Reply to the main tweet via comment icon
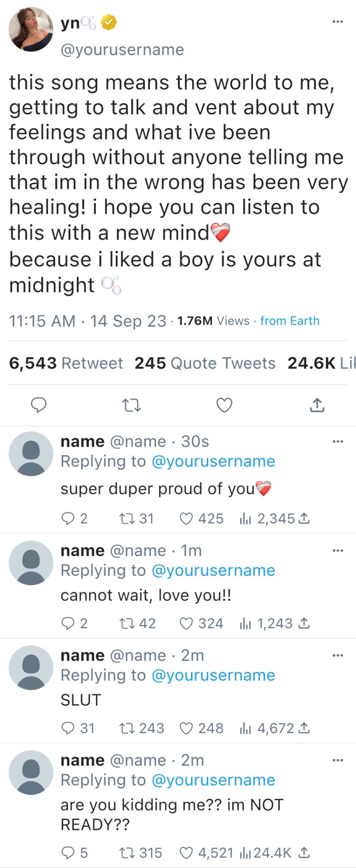 (x=39, y=405)
